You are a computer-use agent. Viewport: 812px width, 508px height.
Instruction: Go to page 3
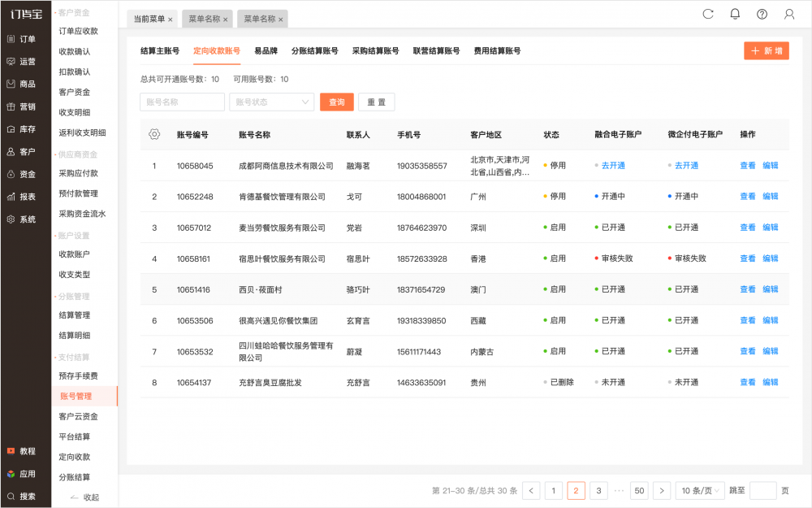tap(598, 490)
